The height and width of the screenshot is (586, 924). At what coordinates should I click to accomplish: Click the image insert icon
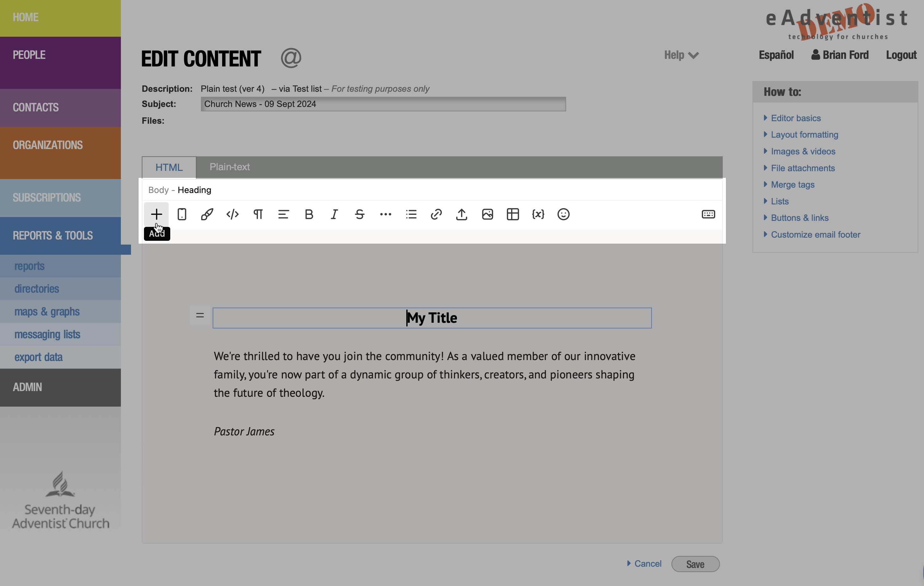487,214
